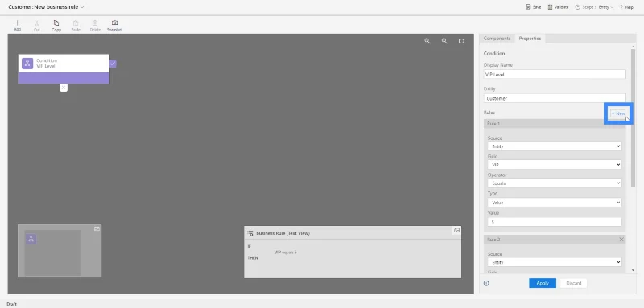Save the business rule
The image size is (644, 308).
pyautogui.click(x=534, y=7)
